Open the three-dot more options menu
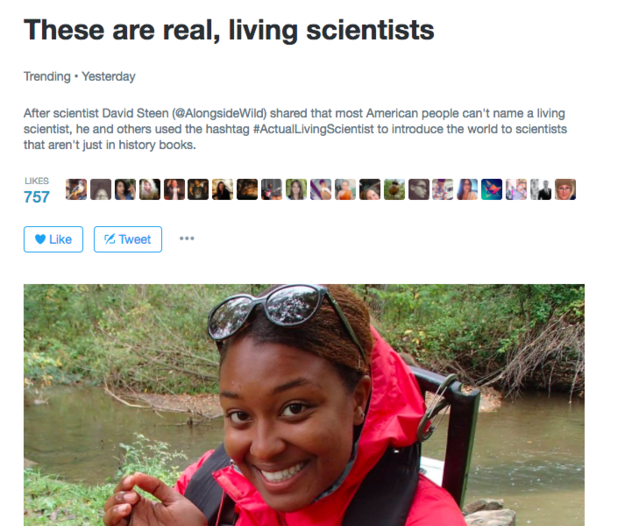Image resolution: width=639 pixels, height=526 pixels. pos(187,238)
